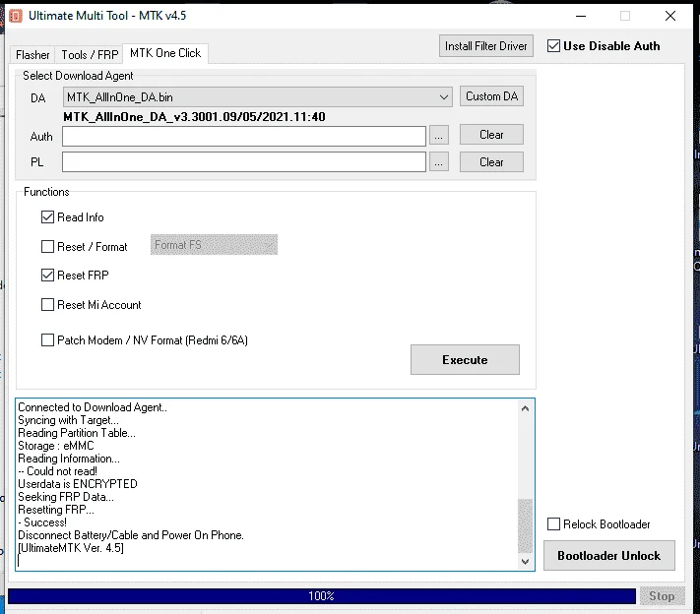Uncheck the Read Info checkbox

coord(47,217)
